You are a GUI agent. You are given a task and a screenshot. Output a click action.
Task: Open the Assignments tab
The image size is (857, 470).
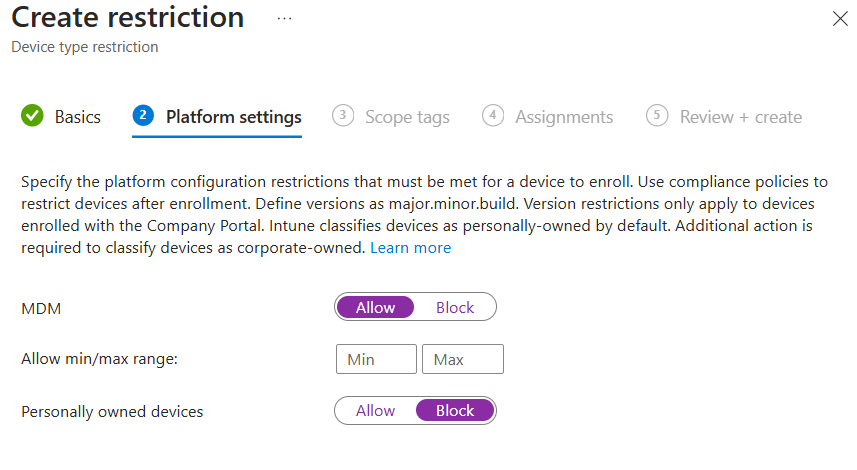click(564, 117)
